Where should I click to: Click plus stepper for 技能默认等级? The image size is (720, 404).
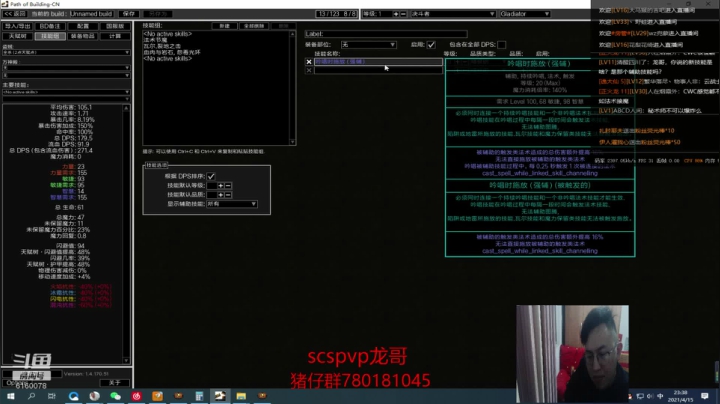221,185
